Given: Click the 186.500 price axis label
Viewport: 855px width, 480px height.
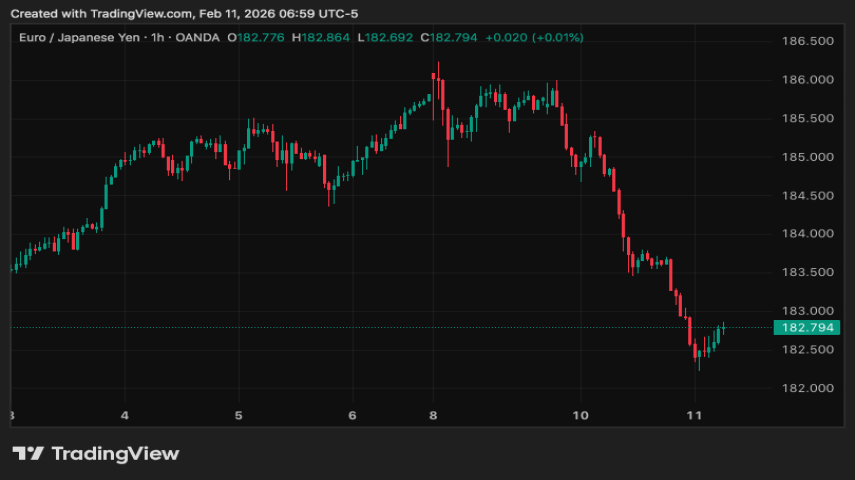Looking at the screenshot, I should (x=806, y=41).
